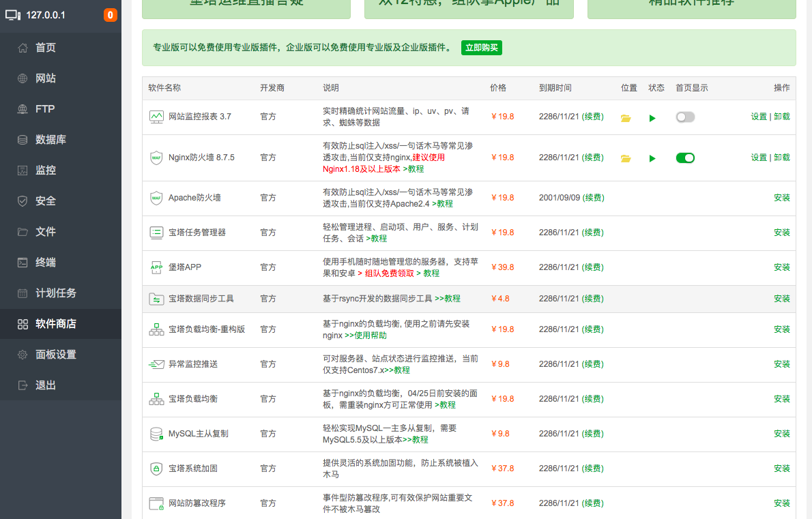Open the FTP sidebar item
The width and height of the screenshot is (812, 519).
point(61,109)
